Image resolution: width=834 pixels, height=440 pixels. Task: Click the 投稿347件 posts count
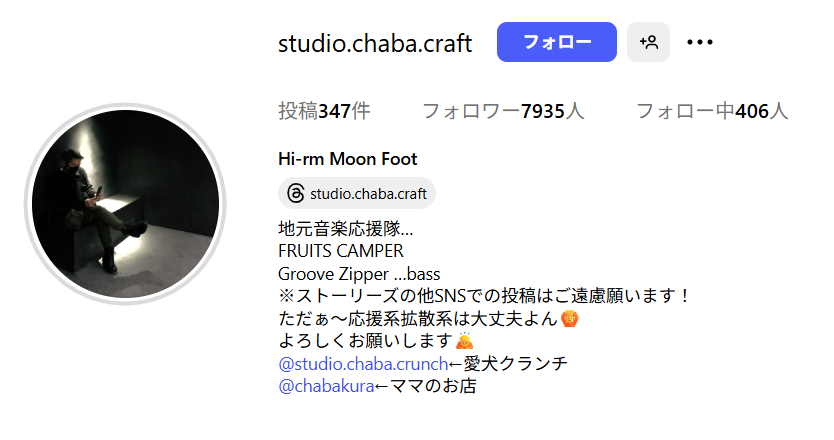324,111
